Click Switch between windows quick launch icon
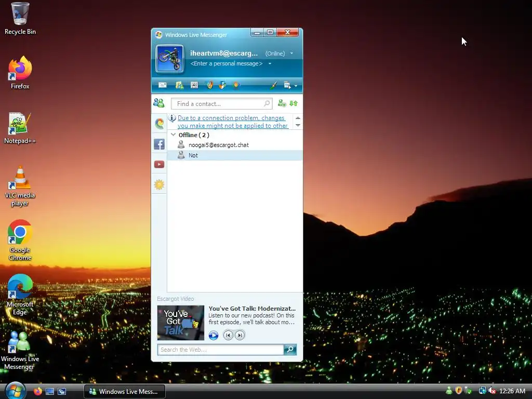This screenshot has height=399, width=532. pyautogui.click(x=62, y=392)
